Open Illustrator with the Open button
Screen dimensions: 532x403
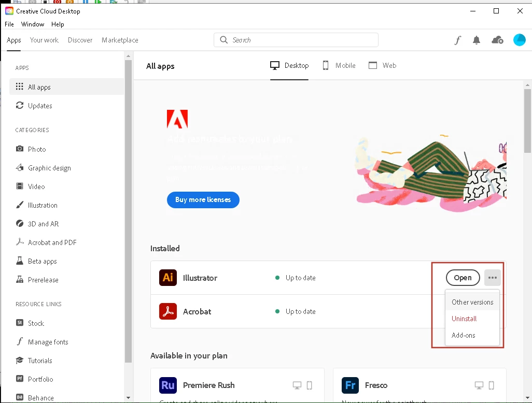click(463, 278)
